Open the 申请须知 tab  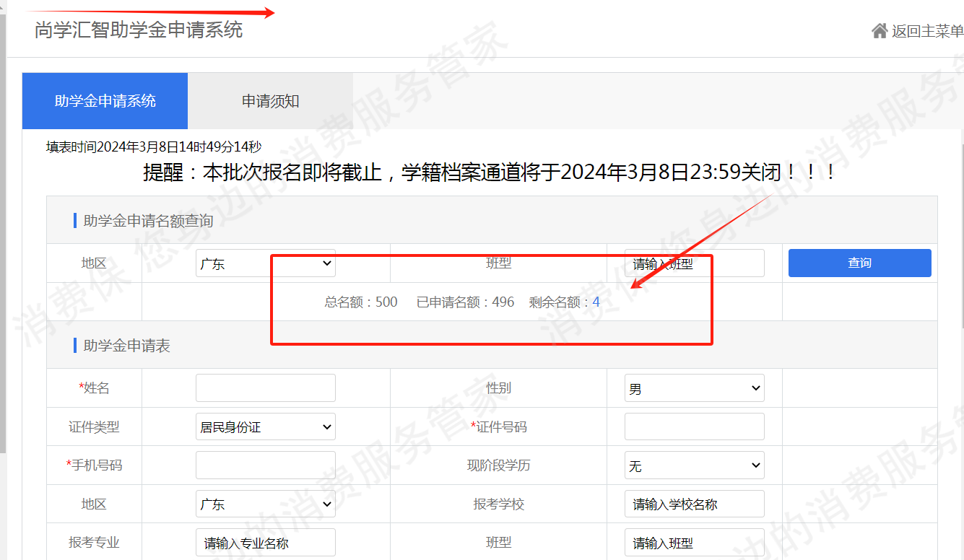pyautogui.click(x=271, y=101)
